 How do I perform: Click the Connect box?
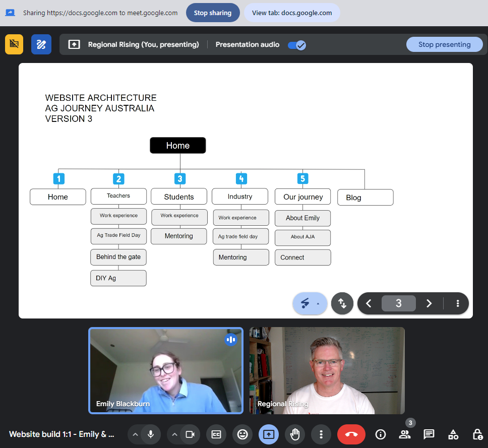(x=303, y=258)
